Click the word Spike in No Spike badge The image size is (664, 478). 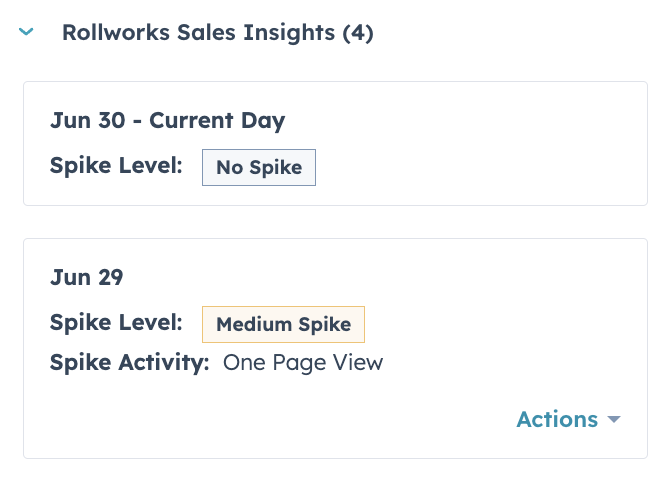(277, 167)
